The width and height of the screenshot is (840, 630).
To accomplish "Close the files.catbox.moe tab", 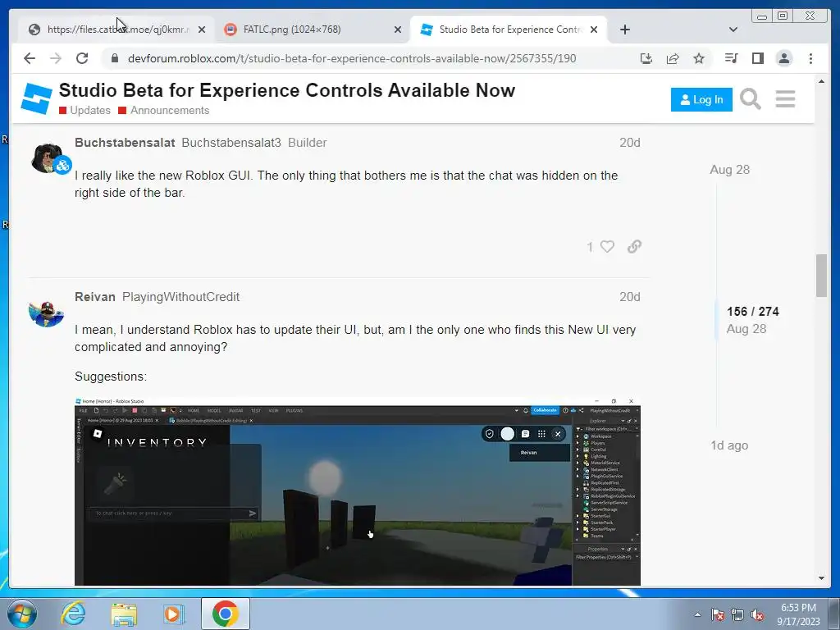I will [x=202, y=30].
